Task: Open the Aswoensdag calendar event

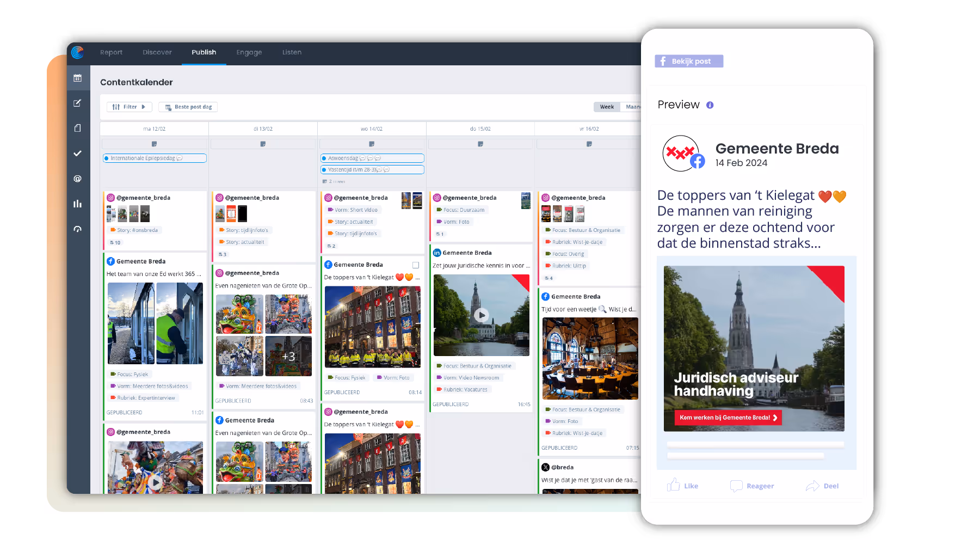Action: [x=372, y=158]
